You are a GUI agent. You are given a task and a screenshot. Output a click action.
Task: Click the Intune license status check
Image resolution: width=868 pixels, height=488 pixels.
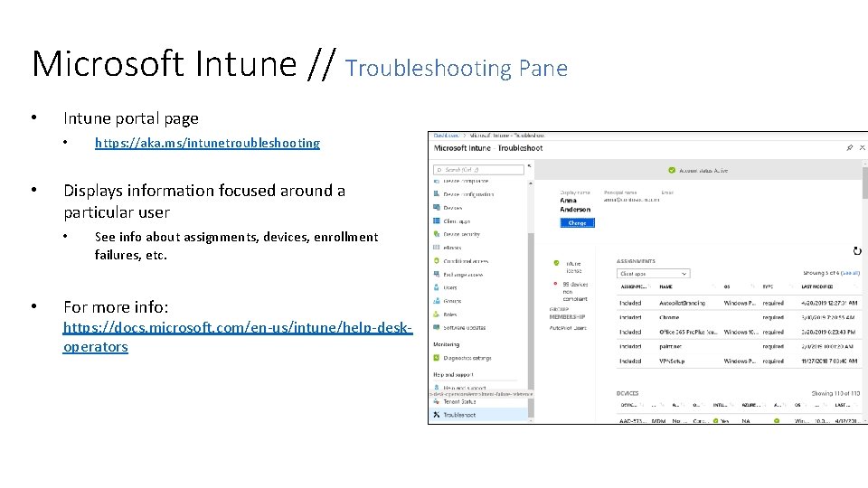[x=568, y=267]
